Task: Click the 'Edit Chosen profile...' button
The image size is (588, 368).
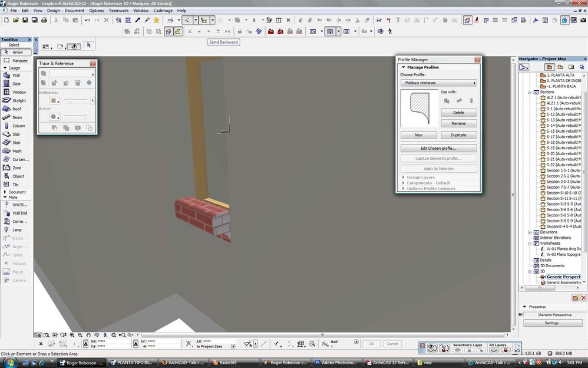Action: click(x=438, y=148)
